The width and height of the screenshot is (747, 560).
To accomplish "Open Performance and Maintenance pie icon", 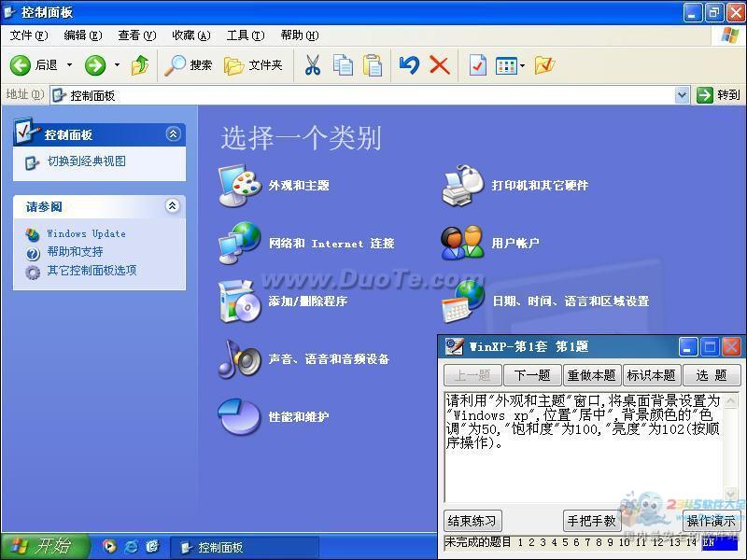I will 240,417.
